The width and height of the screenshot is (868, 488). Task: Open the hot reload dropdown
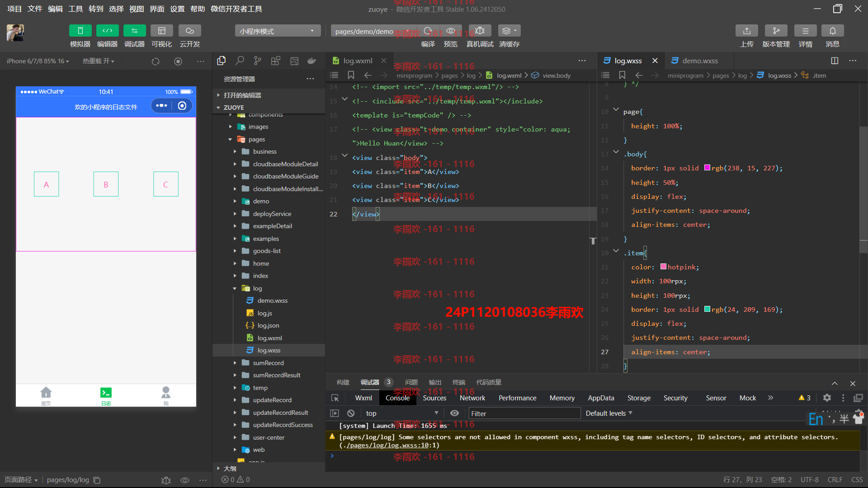coord(99,61)
